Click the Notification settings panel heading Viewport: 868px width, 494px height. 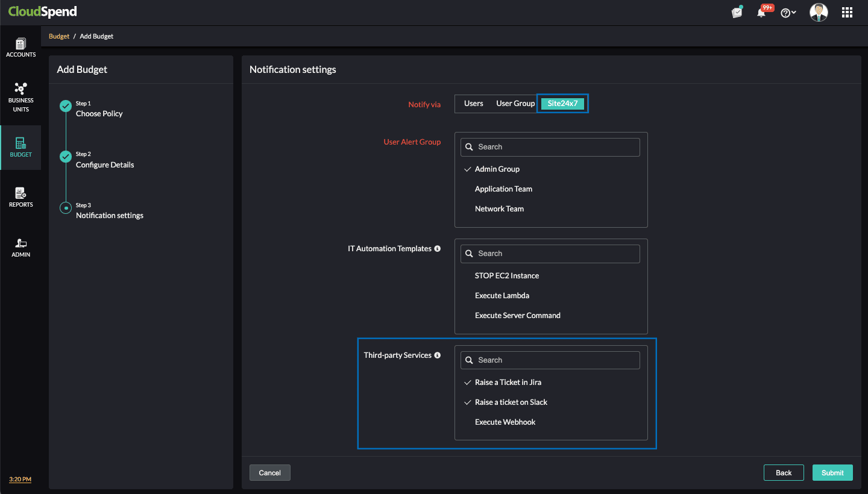[293, 69]
